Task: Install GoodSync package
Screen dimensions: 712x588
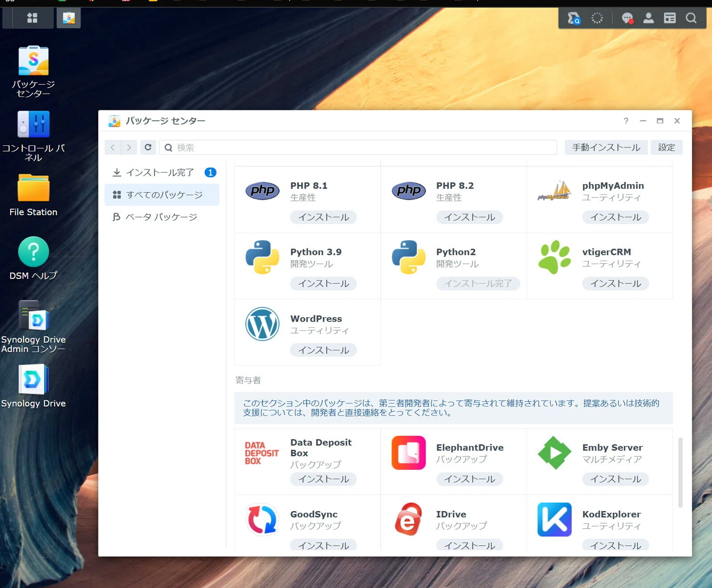Action: pos(324,545)
